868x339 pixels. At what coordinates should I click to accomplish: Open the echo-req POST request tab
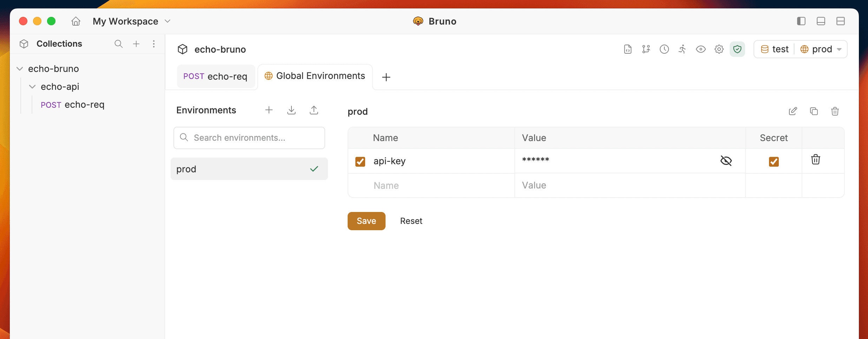[x=216, y=76]
